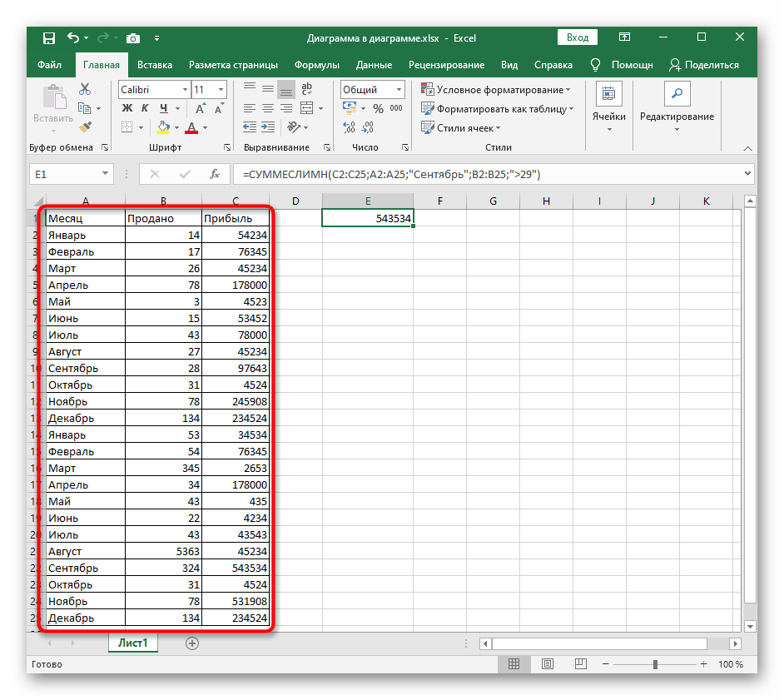
Task: Click the Insert Function fx icon
Action: coord(215,174)
